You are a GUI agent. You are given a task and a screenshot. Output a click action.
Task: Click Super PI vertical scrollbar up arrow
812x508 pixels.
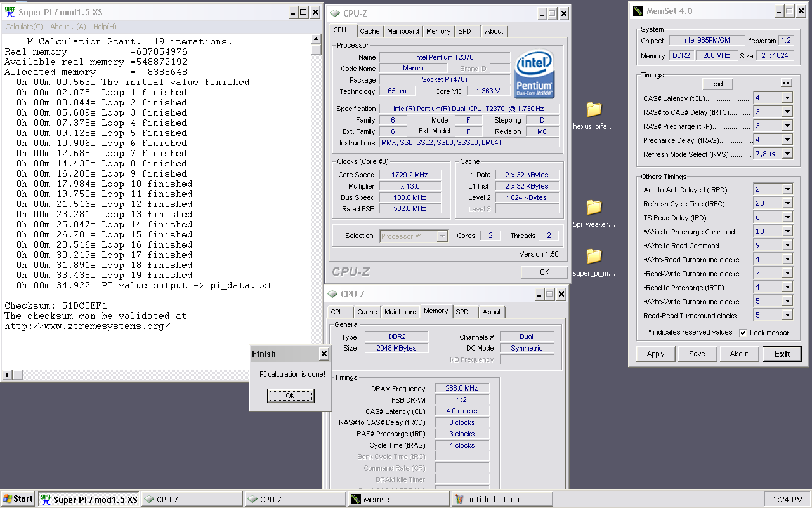pos(316,40)
